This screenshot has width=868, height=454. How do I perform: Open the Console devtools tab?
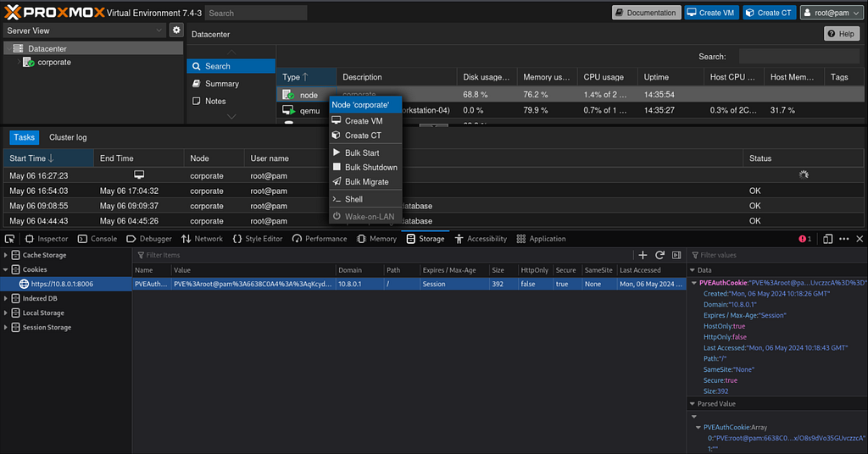[97, 239]
